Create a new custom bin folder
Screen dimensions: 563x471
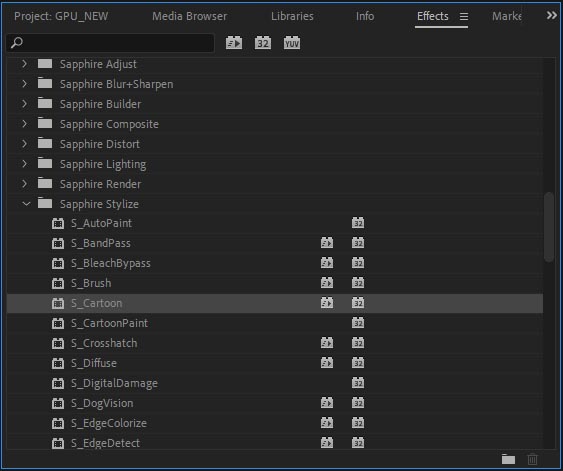[508, 459]
